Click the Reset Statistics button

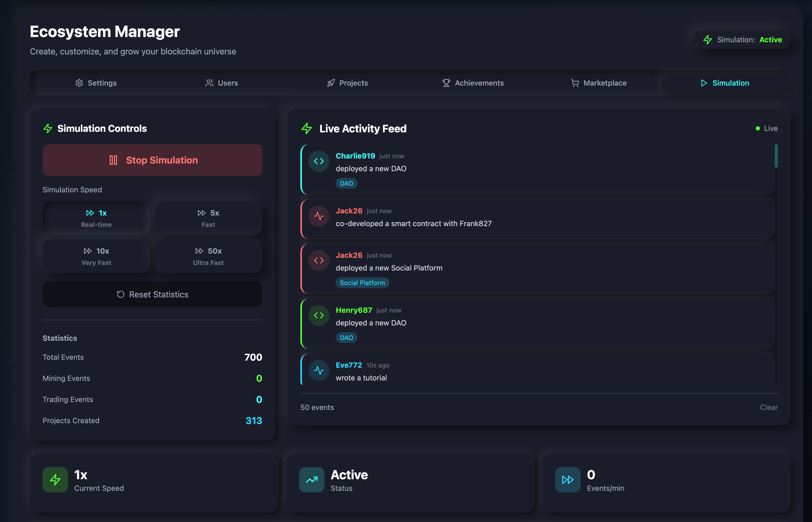pyautogui.click(x=152, y=294)
